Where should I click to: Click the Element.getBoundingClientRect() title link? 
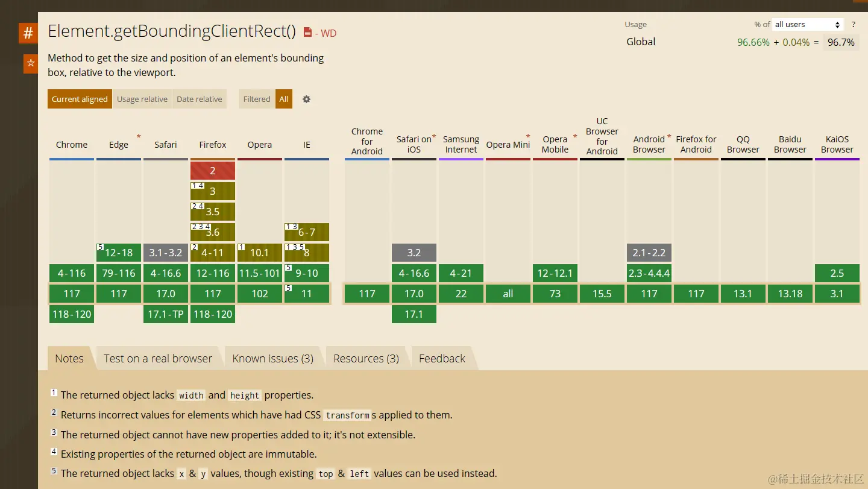172,31
